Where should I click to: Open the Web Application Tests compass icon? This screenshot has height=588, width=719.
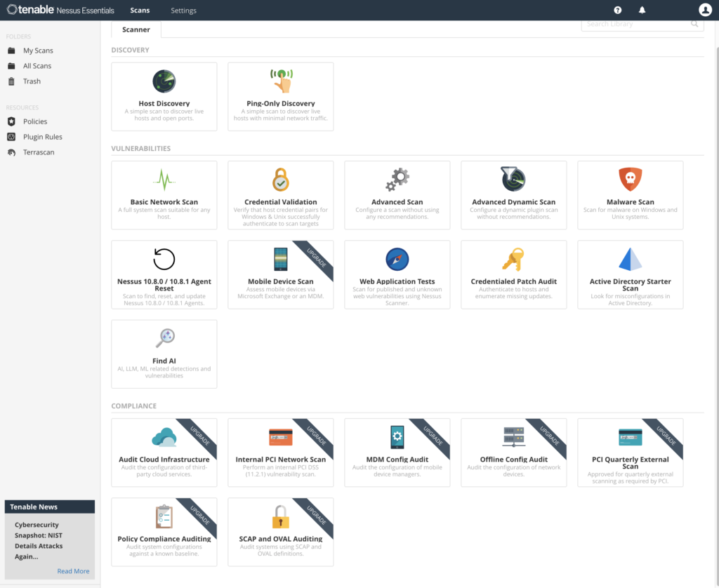pos(397,259)
